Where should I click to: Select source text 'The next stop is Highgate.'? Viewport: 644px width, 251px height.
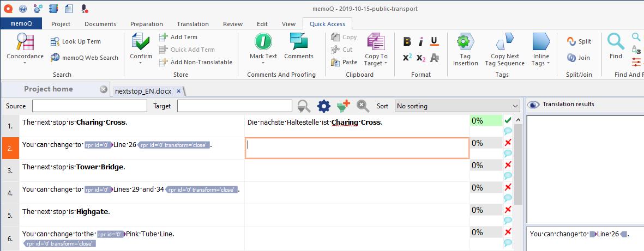(66, 212)
